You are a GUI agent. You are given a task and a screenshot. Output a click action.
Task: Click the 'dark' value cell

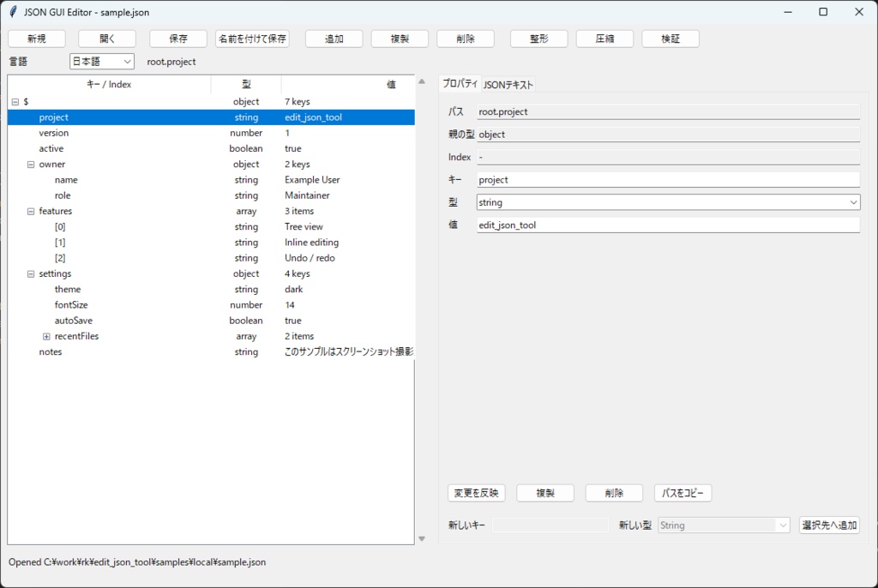[x=293, y=290]
